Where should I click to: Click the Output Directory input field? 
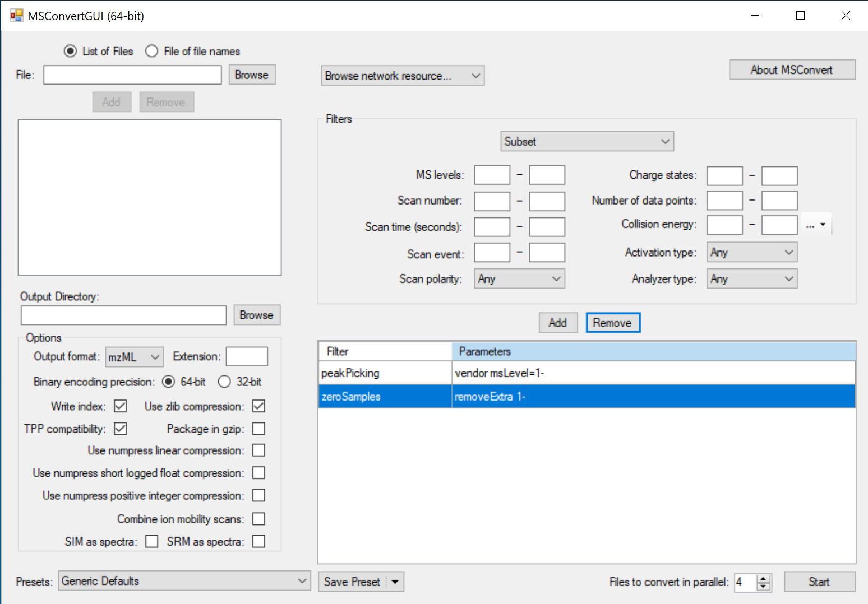123,315
